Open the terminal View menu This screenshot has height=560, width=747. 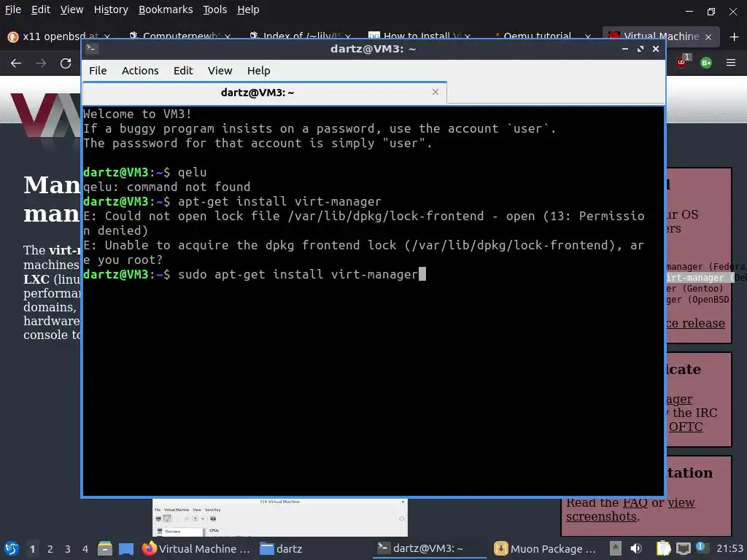[x=220, y=71]
